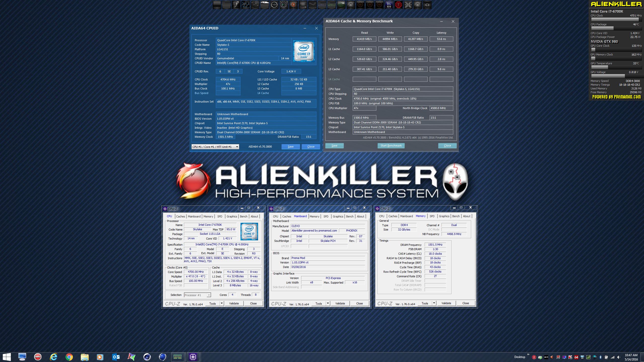644x362 pixels.
Task: Expand Tools arrow in CPU-Z Memory-tab window
Action: click(x=434, y=303)
